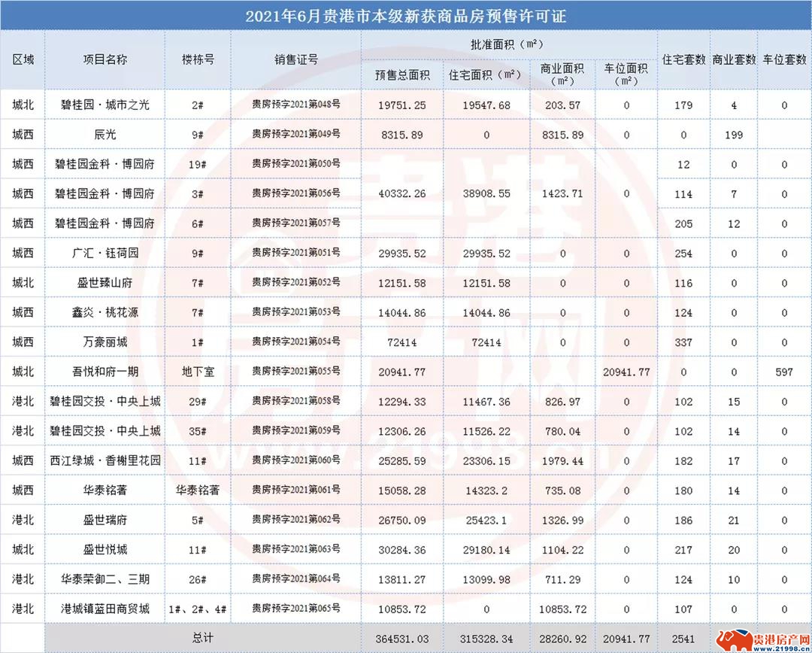The height and width of the screenshot is (653, 812).
Task: Click permit number 贵房预字2021第057号
Action: (x=295, y=223)
